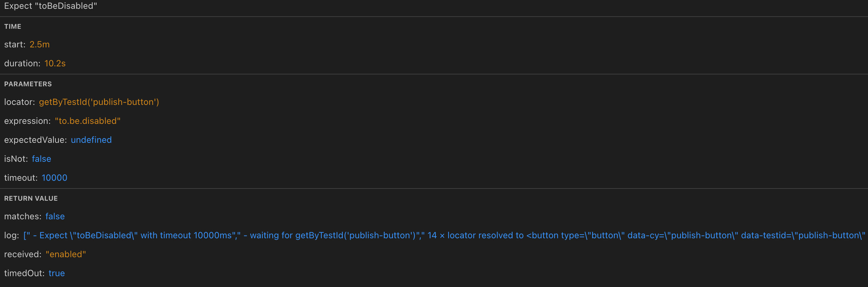Click the Expect "toBeDisabled" title
Viewport: 868px width, 287px height.
click(x=51, y=6)
